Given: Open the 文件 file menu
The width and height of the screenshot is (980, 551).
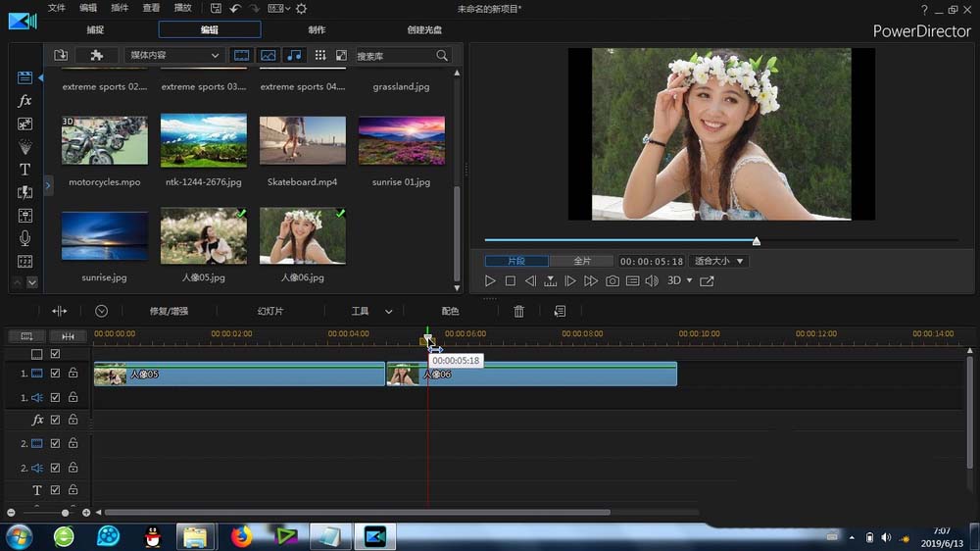Looking at the screenshot, I should point(57,8).
